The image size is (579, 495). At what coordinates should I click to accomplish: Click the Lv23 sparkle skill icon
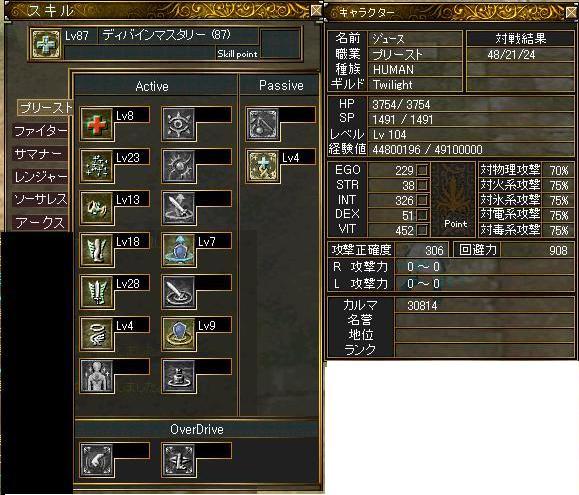click(96, 166)
